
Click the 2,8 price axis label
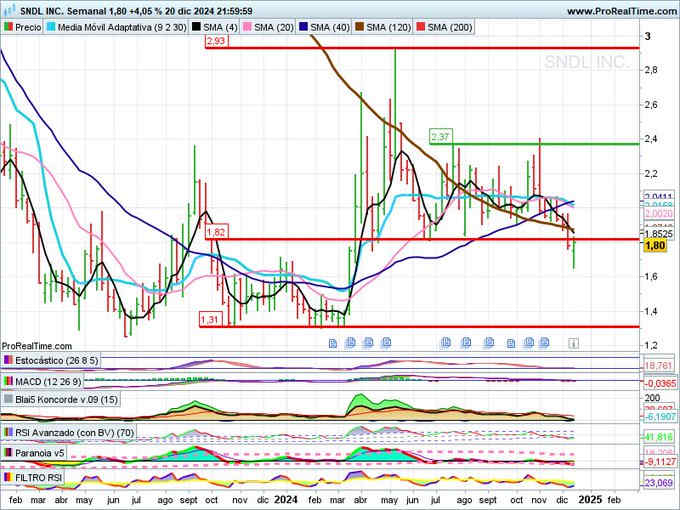[651, 70]
